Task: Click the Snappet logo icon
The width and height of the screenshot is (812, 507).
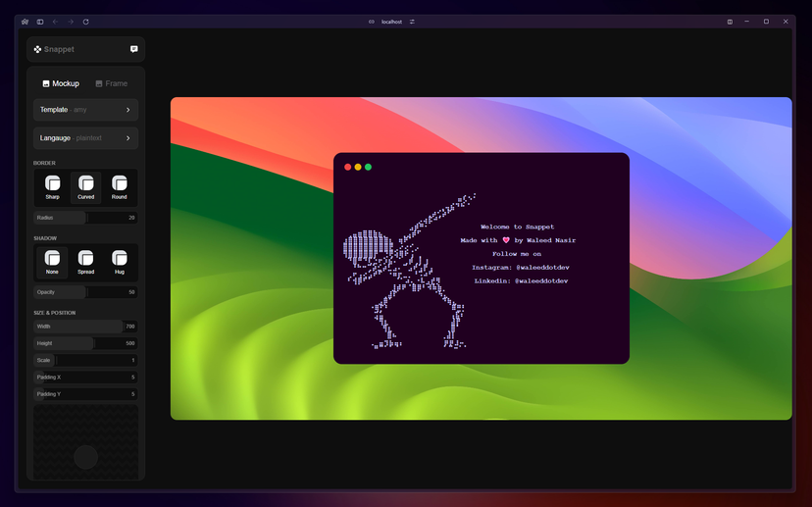Action: point(37,49)
